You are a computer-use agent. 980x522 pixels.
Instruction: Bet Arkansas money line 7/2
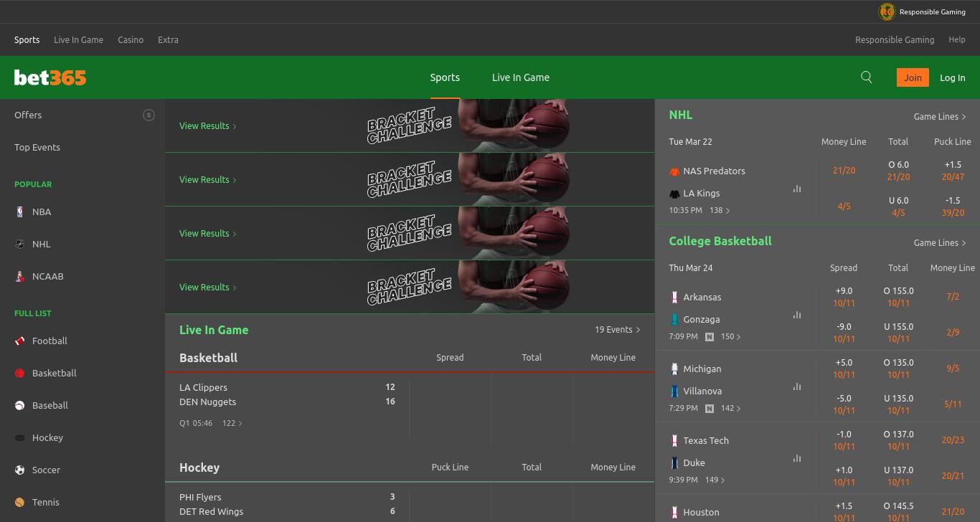pos(953,297)
